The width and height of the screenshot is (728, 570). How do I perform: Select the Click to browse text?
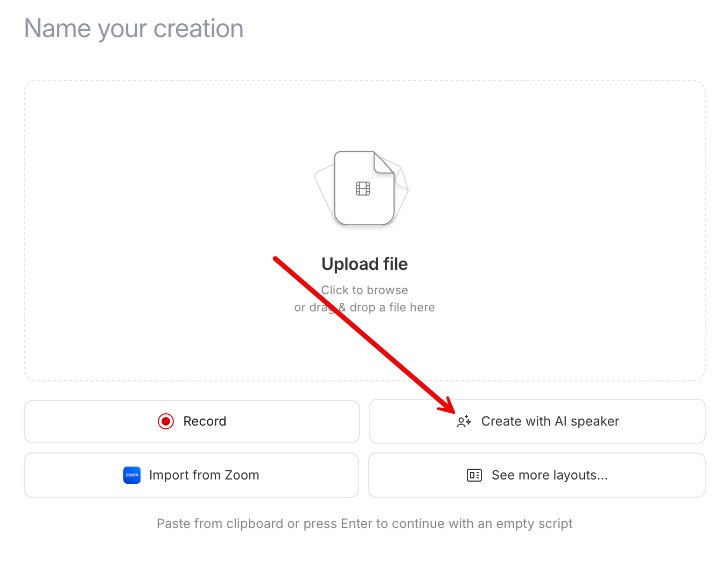[365, 290]
